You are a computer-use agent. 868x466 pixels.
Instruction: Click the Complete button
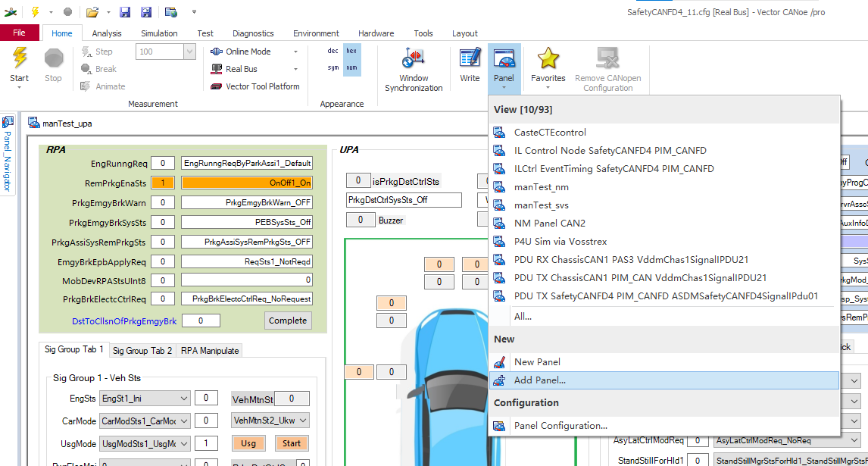[288, 321]
